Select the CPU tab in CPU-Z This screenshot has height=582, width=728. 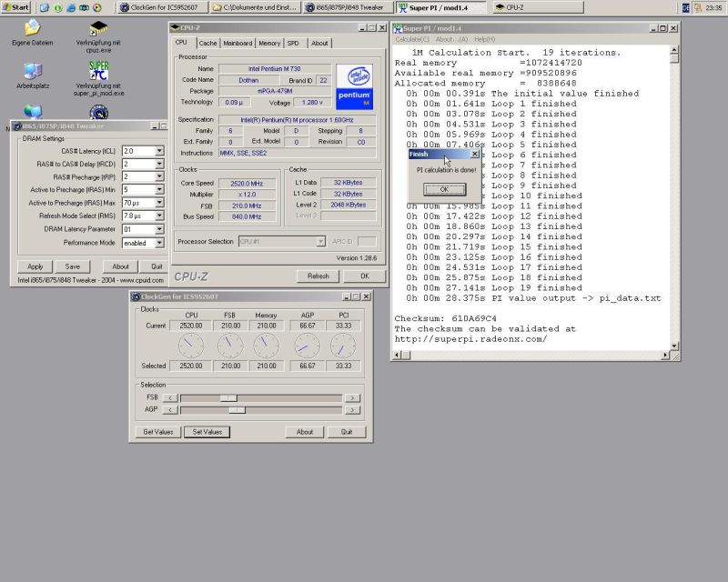point(181,42)
